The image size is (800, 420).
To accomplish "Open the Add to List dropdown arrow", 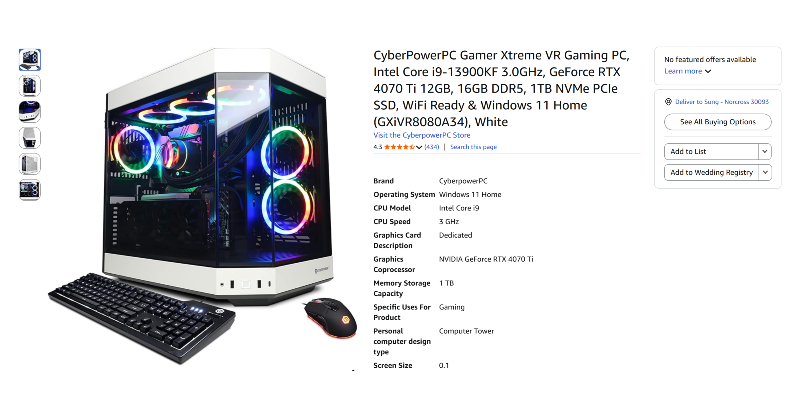I will click(x=765, y=152).
